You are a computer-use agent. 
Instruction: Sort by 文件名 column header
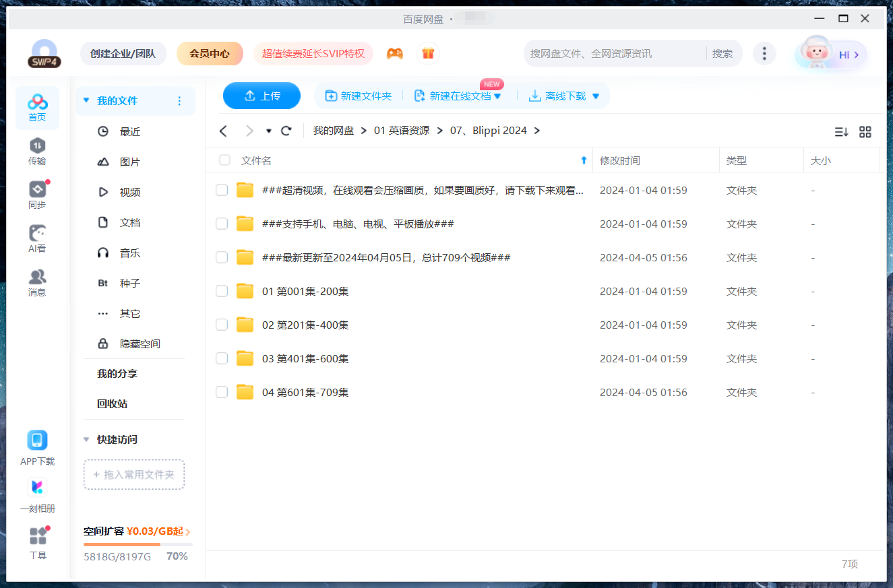256,161
